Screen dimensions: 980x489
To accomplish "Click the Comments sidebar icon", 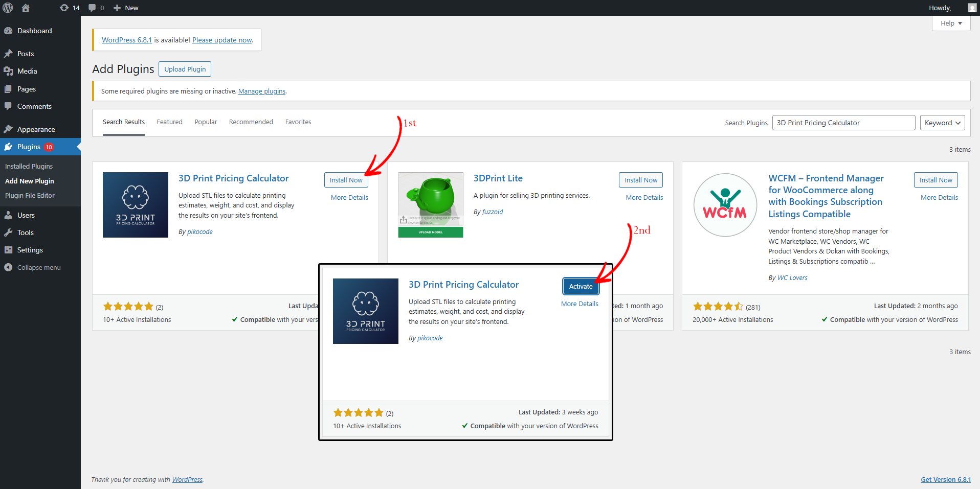I will [x=8, y=106].
